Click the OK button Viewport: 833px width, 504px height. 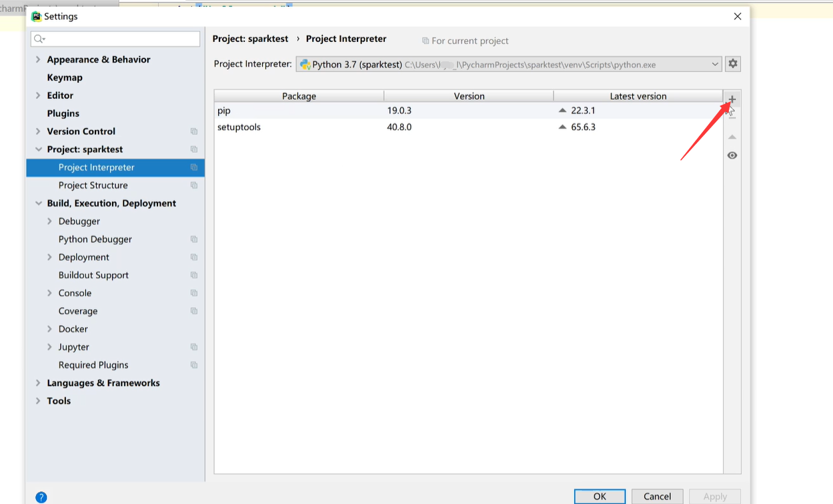tap(600, 497)
